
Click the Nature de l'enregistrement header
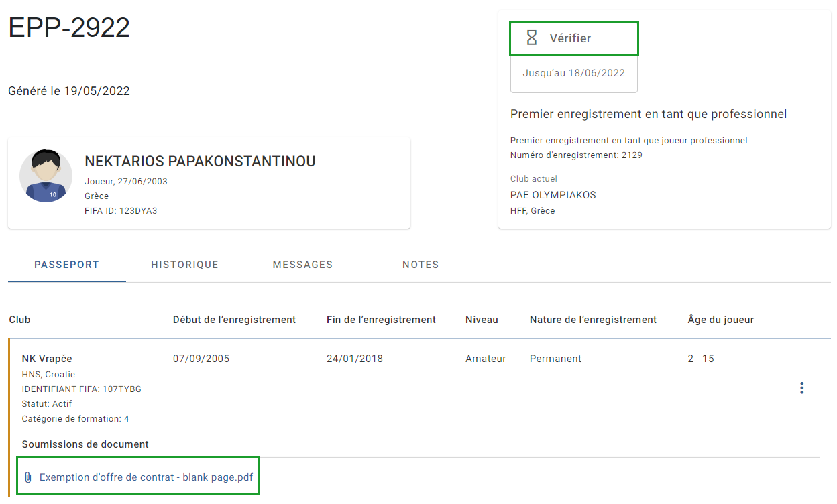pyautogui.click(x=593, y=320)
